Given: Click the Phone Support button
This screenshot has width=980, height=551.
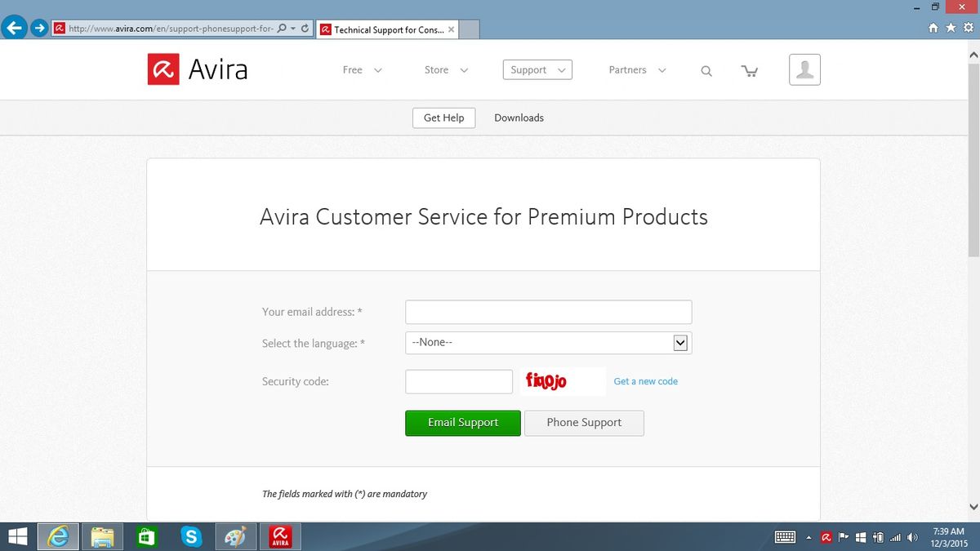Looking at the screenshot, I should click(584, 423).
